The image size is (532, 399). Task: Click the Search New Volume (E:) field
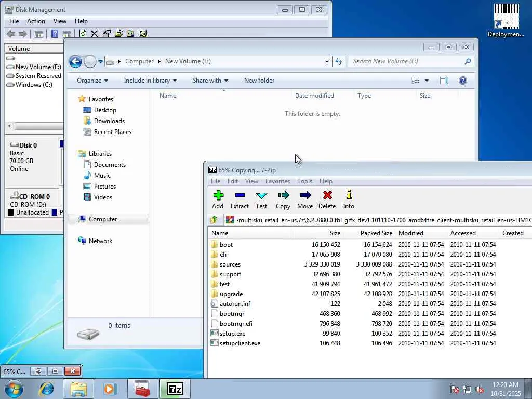pos(407,61)
